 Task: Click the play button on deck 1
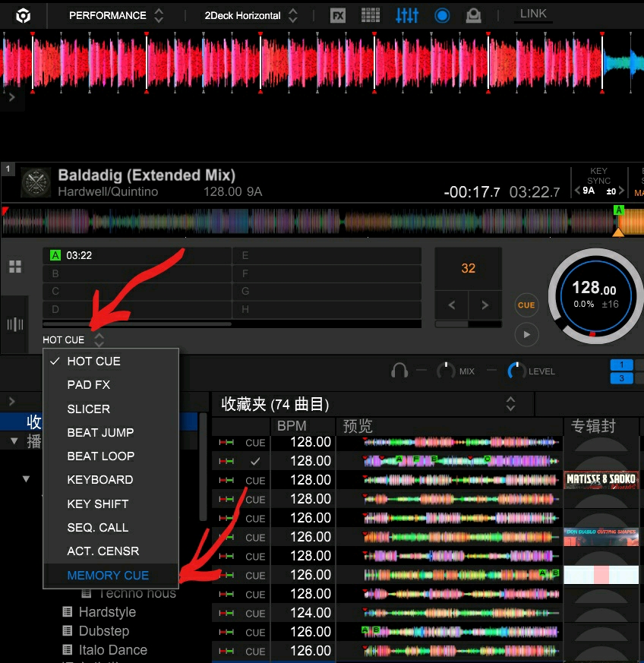pyautogui.click(x=526, y=334)
